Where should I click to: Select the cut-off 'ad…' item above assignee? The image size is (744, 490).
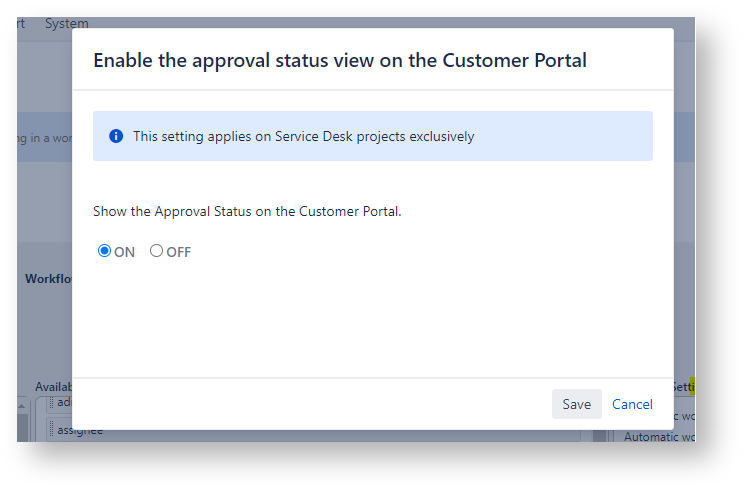tap(64, 404)
